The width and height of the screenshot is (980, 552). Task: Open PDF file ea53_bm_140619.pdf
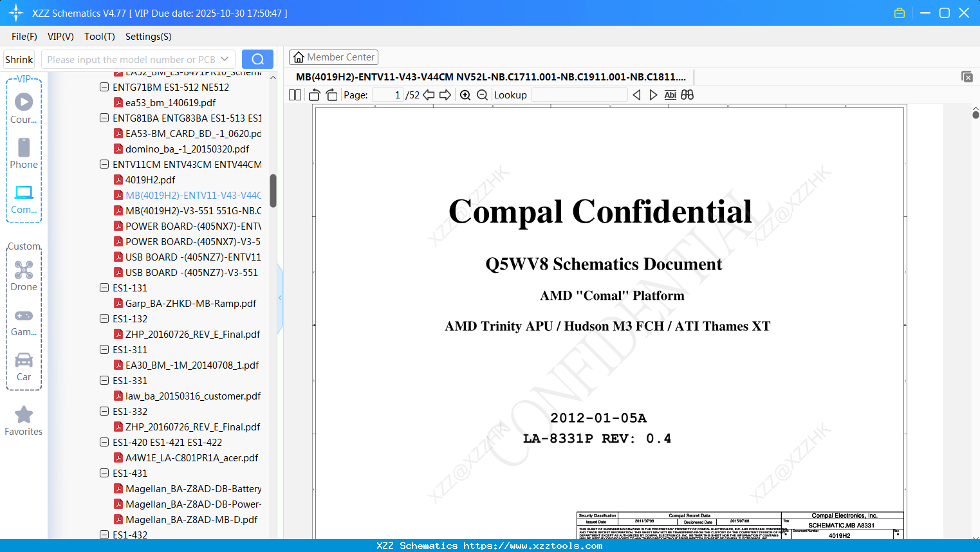[171, 102]
